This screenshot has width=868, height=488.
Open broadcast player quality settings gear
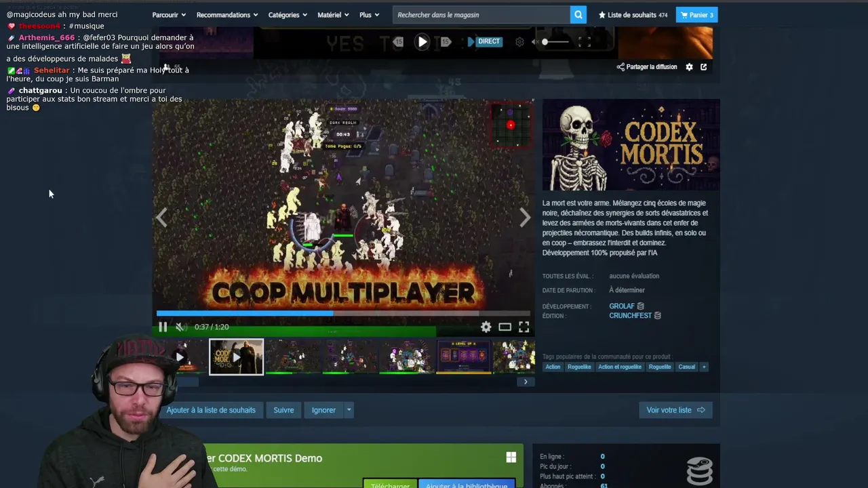click(519, 42)
